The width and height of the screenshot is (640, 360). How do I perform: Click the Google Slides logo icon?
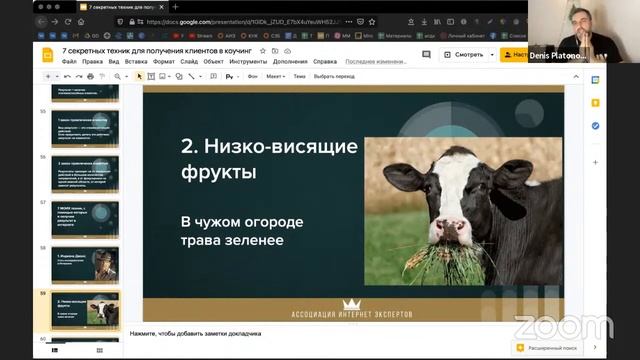[x=48, y=55]
